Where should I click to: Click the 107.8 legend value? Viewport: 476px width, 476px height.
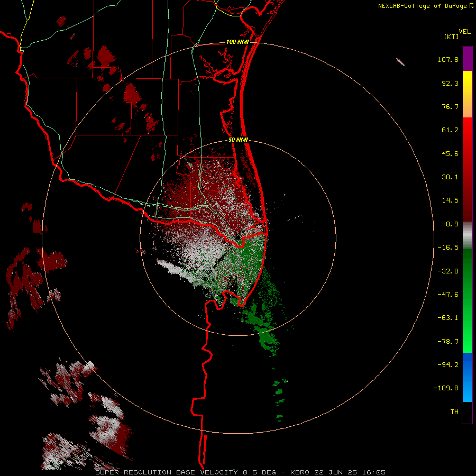point(448,59)
